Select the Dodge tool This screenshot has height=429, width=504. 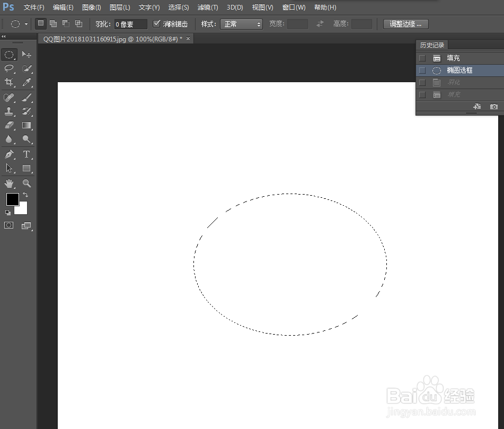coord(26,139)
